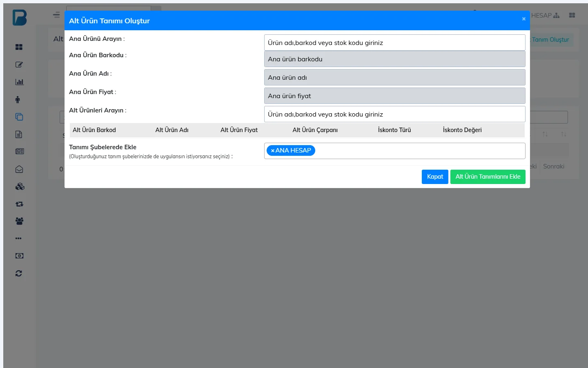Open the bar chart reports icon
The image size is (588, 368).
(x=19, y=82)
